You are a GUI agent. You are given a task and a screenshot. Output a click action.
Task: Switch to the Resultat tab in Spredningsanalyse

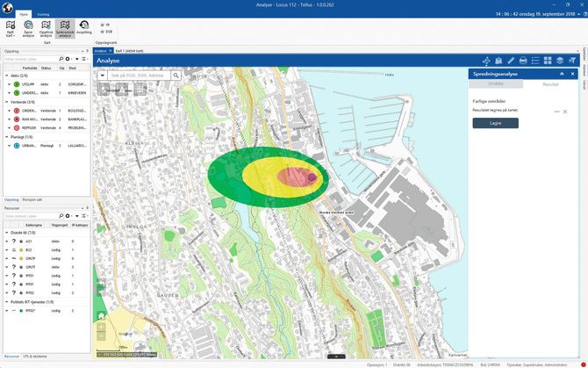[550, 84]
